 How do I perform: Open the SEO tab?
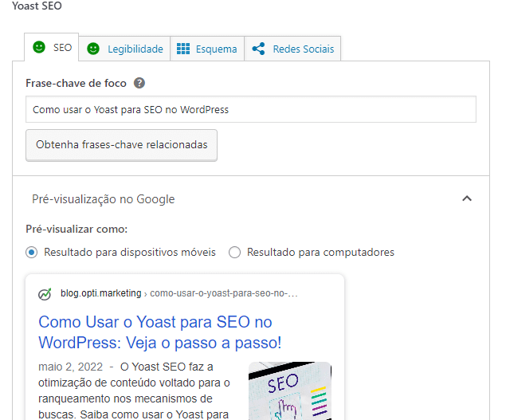click(52, 47)
